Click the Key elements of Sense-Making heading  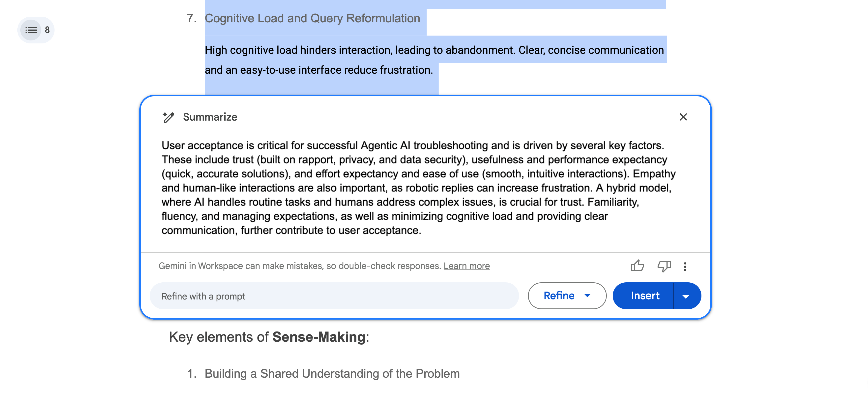(269, 337)
